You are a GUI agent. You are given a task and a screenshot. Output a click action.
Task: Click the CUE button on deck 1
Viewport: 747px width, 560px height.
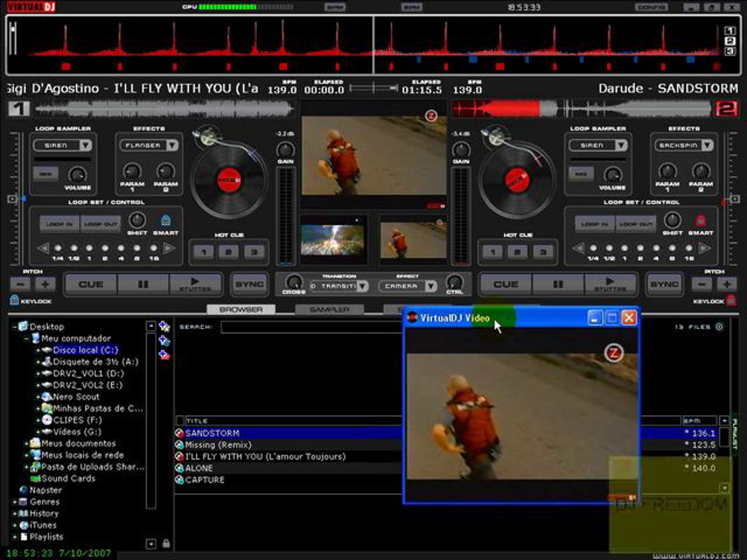coord(91,285)
